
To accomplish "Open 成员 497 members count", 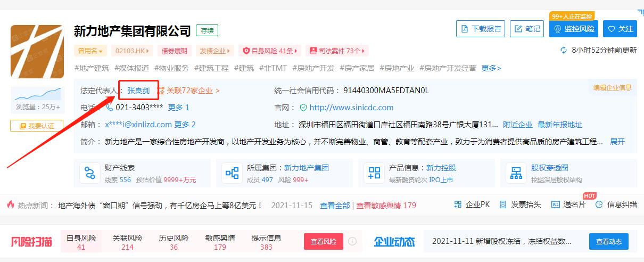I will tap(260, 180).
